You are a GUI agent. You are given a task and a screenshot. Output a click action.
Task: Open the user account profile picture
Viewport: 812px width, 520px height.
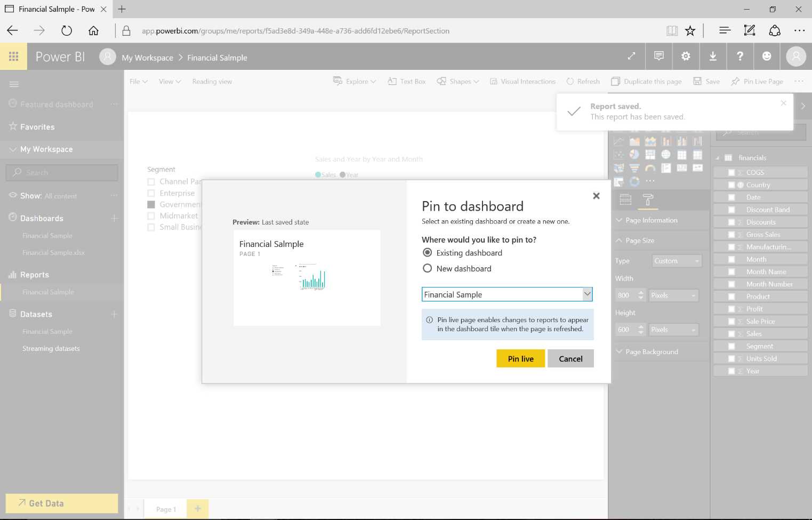click(796, 56)
